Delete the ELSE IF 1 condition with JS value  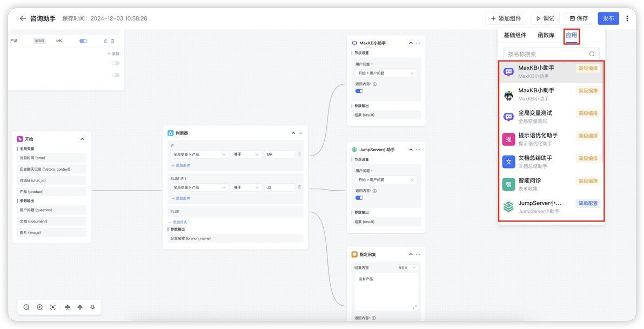299,187
